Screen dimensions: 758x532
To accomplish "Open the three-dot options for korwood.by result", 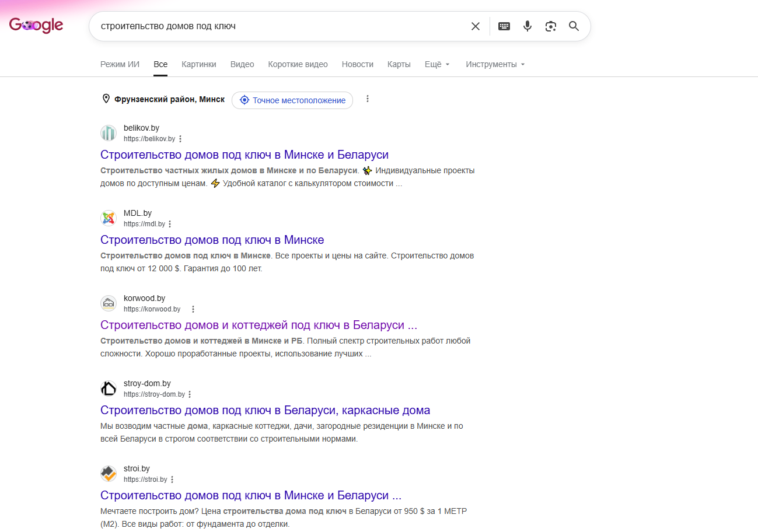I will (193, 309).
